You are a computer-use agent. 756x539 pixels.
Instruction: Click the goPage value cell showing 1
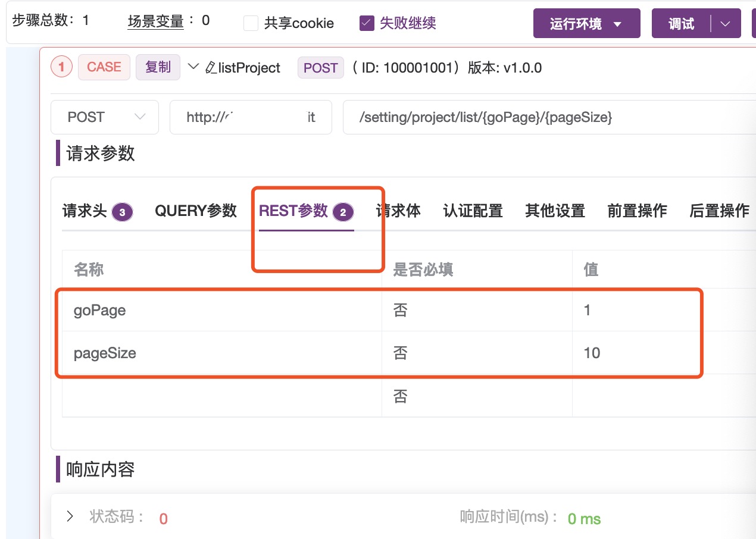tap(588, 310)
